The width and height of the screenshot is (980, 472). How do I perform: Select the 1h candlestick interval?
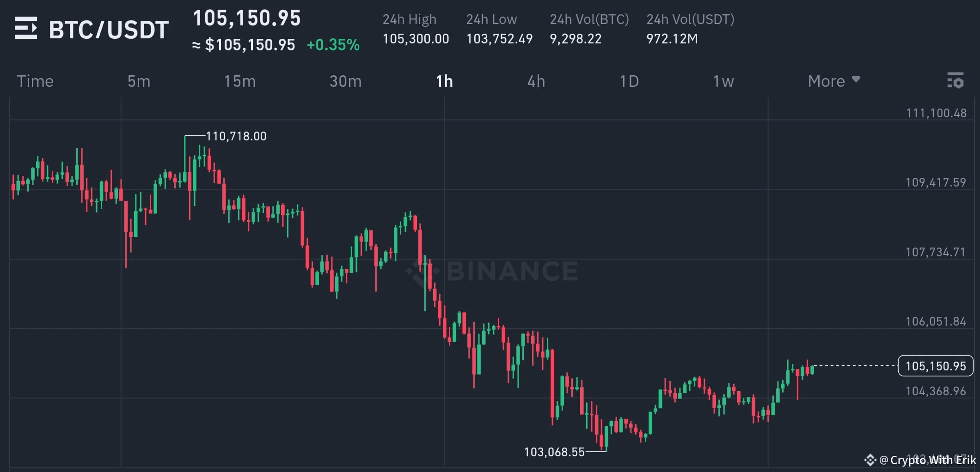pyautogui.click(x=443, y=81)
